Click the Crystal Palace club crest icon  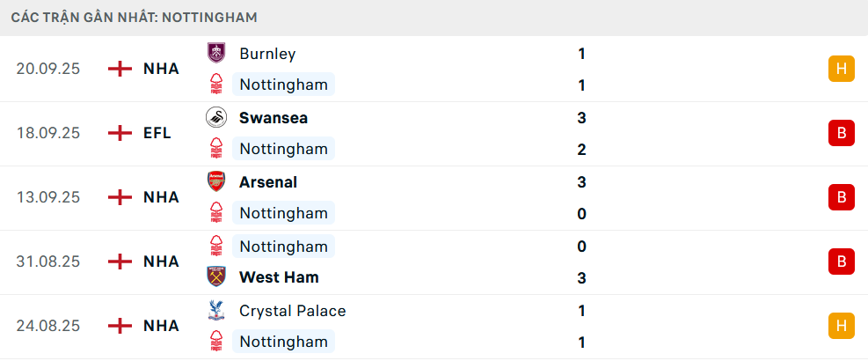coord(215,310)
